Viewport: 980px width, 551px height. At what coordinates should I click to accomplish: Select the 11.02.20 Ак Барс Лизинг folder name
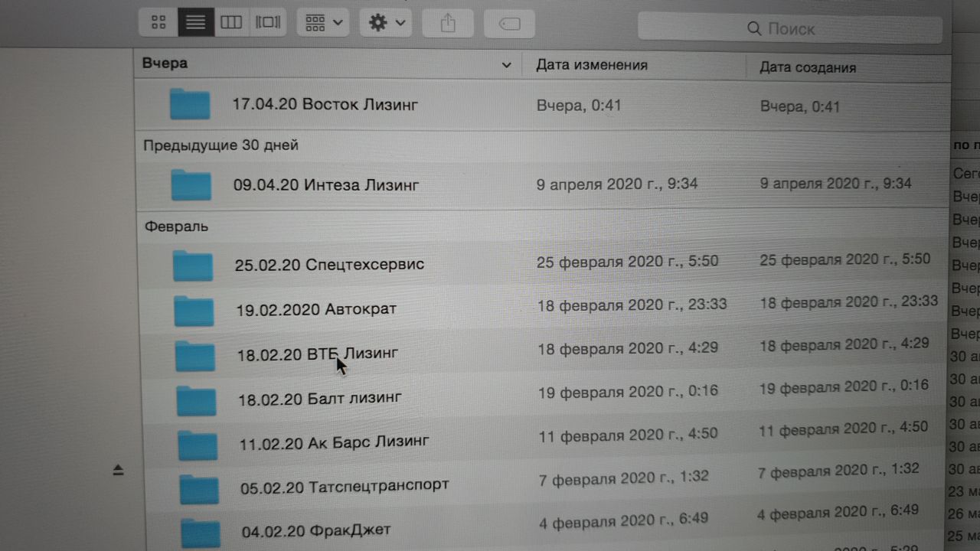coord(335,442)
